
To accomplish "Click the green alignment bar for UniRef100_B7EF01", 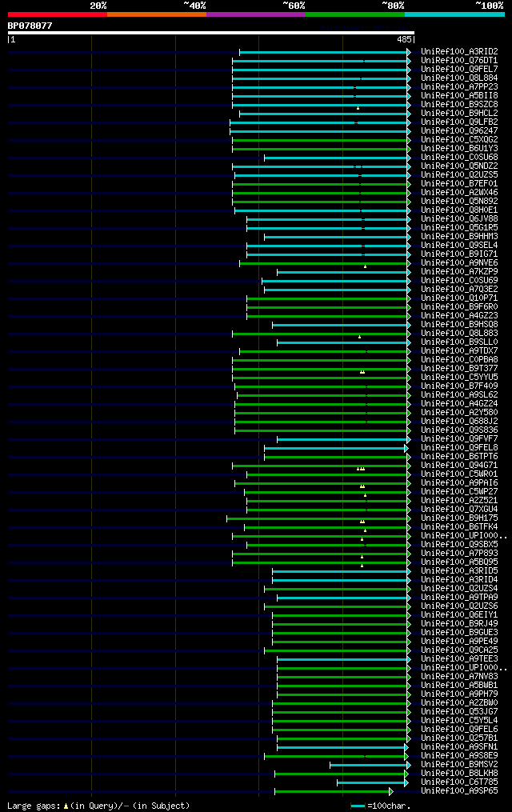I will (320, 184).
